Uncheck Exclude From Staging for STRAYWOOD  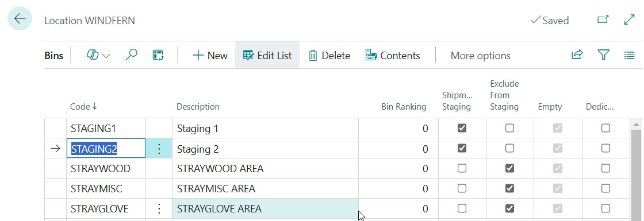point(509,168)
